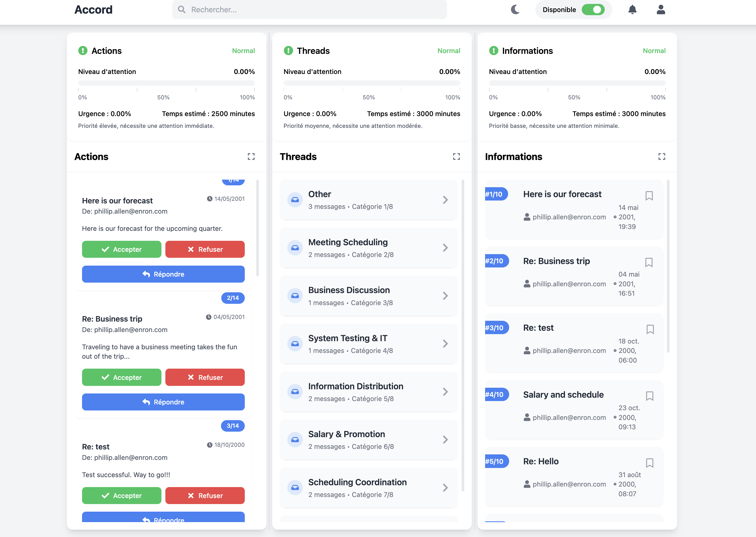Click Informations attention level progress bar
This screenshot has width=756, height=537.
[x=577, y=83]
